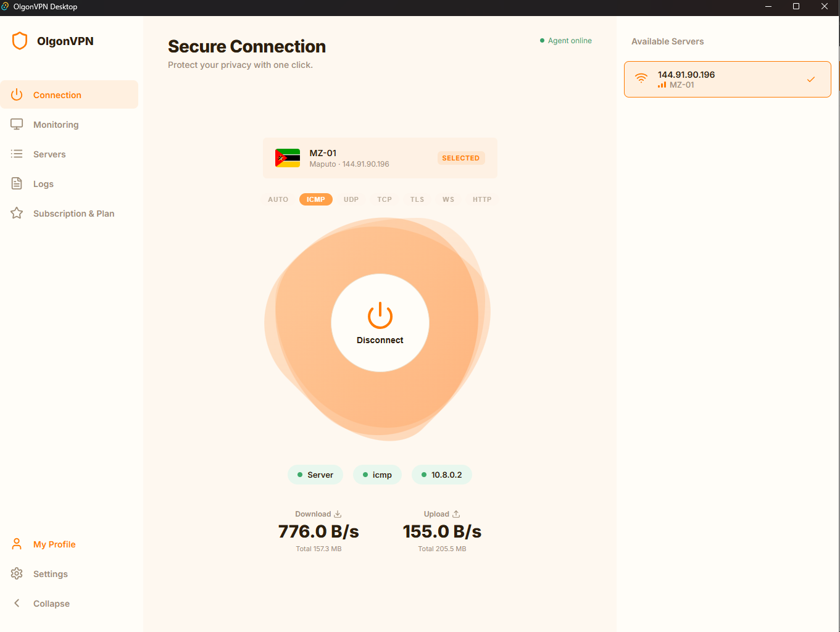
Task: Close the OlgonVPN Desktop window
Action: (x=825, y=7)
